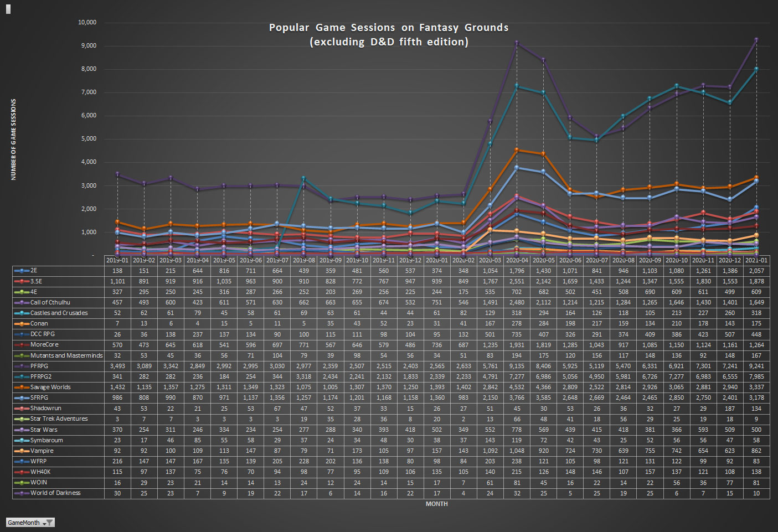This screenshot has width=778, height=532.
Task: Click the PFRPG2 line spike marker at 2019-08
Action: (x=304, y=178)
